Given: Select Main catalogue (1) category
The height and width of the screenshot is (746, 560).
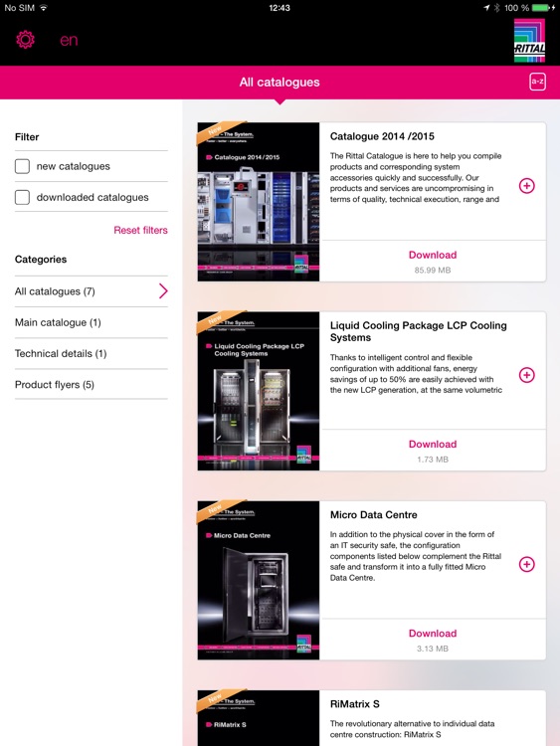Looking at the screenshot, I should point(92,322).
